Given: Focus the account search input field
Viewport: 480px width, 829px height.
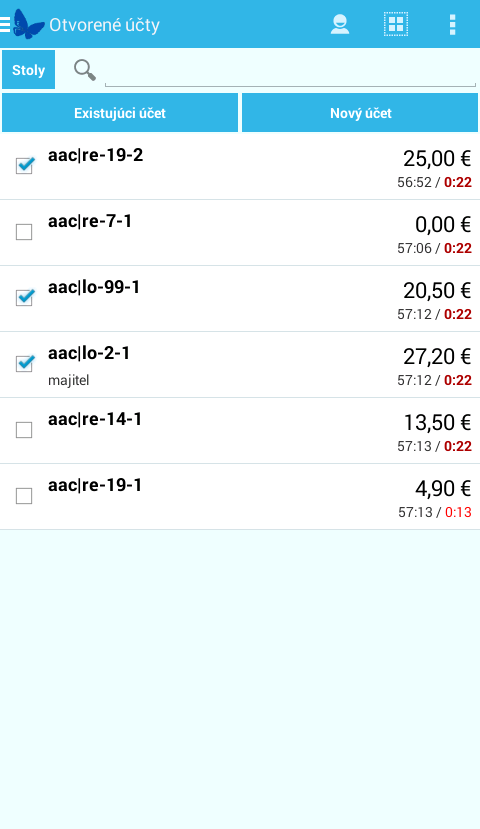Looking at the screenshot, I should coord(290,71).
